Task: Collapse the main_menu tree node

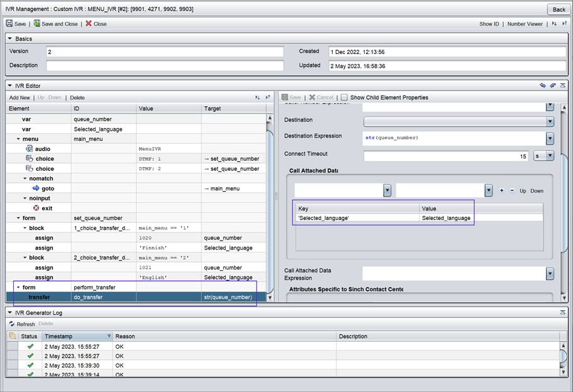Action: tap(19, 139)
